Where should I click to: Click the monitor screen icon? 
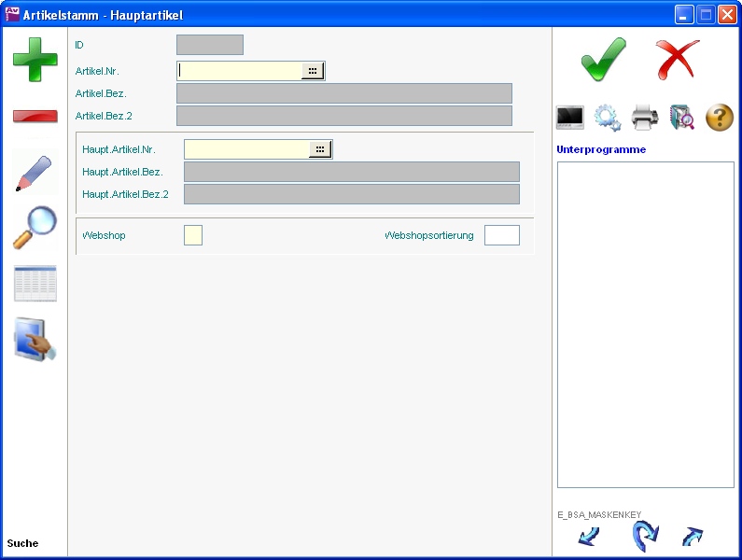[x=570, y=118]
